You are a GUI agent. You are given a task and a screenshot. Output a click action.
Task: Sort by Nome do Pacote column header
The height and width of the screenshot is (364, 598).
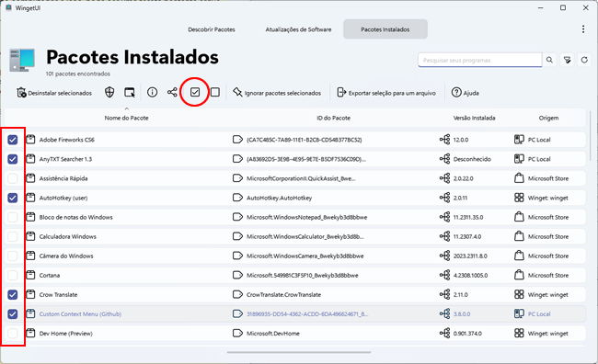tap(127, 119)
